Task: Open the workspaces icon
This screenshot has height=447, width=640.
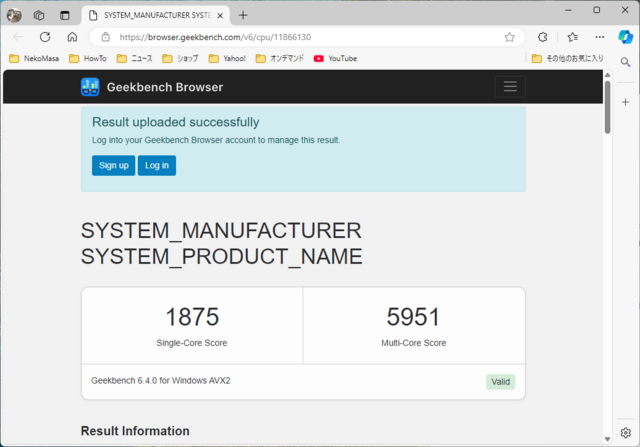Action: pos(39,16)
